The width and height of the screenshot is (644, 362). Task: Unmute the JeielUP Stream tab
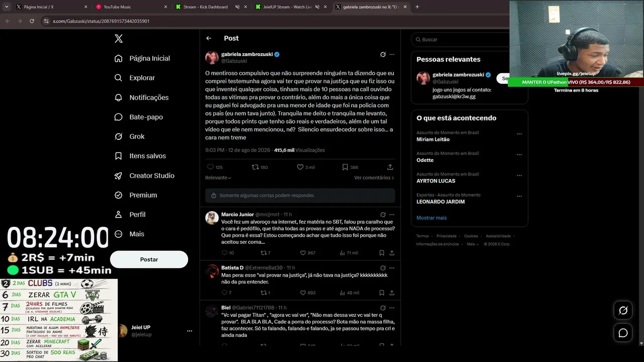click(317, 7)
